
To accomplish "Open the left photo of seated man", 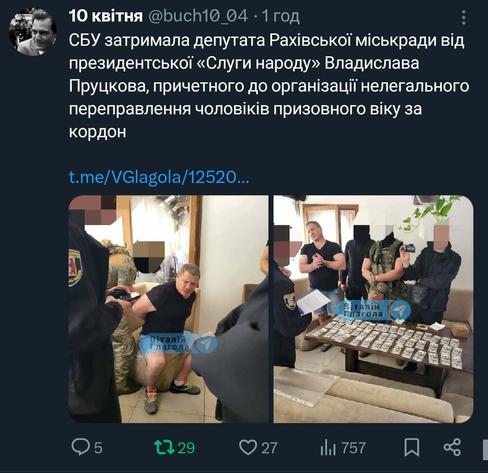I will click(x=168, y=309).
